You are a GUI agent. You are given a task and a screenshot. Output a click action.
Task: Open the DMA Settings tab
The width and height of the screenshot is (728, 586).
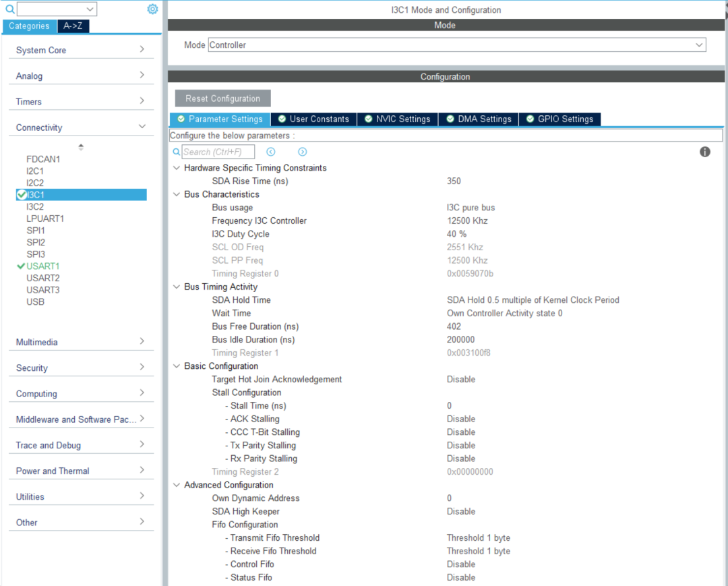pyautogui.click(x=479, y=119)
